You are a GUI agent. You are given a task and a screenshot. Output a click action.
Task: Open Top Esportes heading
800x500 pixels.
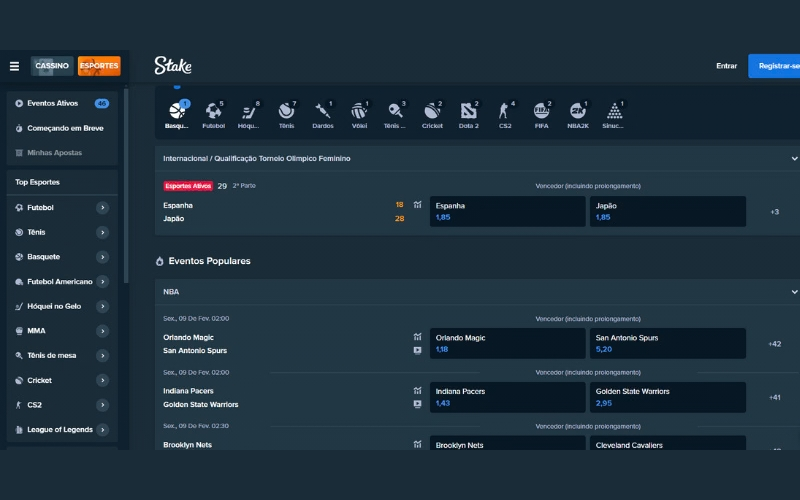(x=37, y=182)
